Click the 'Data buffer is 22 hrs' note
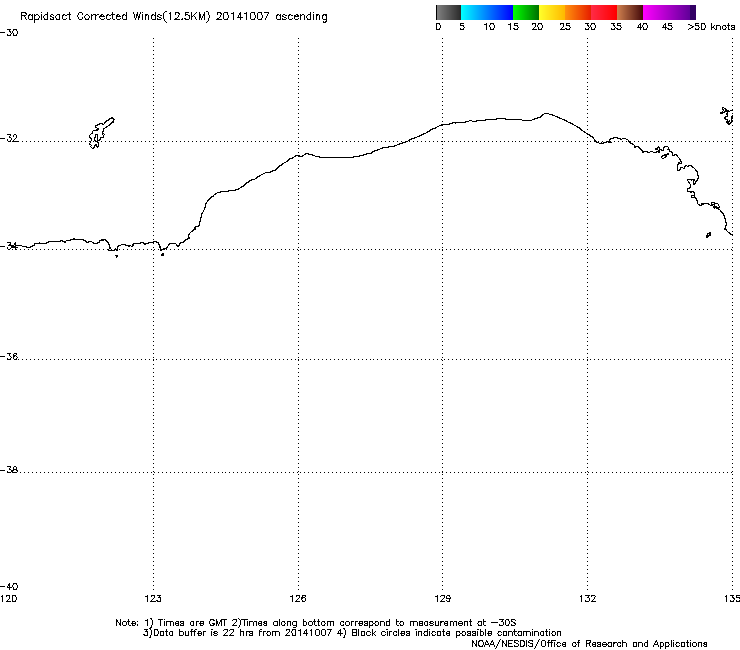This screenshot has height=650, width=740. tap(194, 633)
